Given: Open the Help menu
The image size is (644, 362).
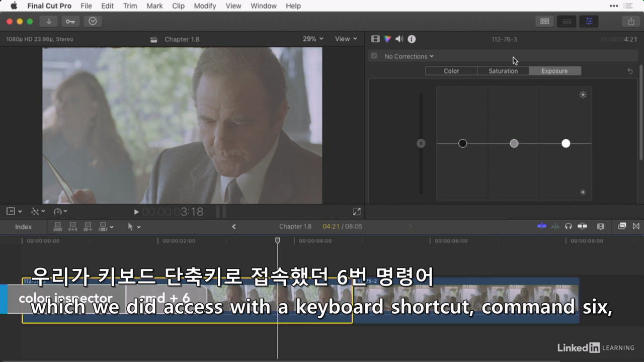Looking at the screenshot, I should (293, 6).
